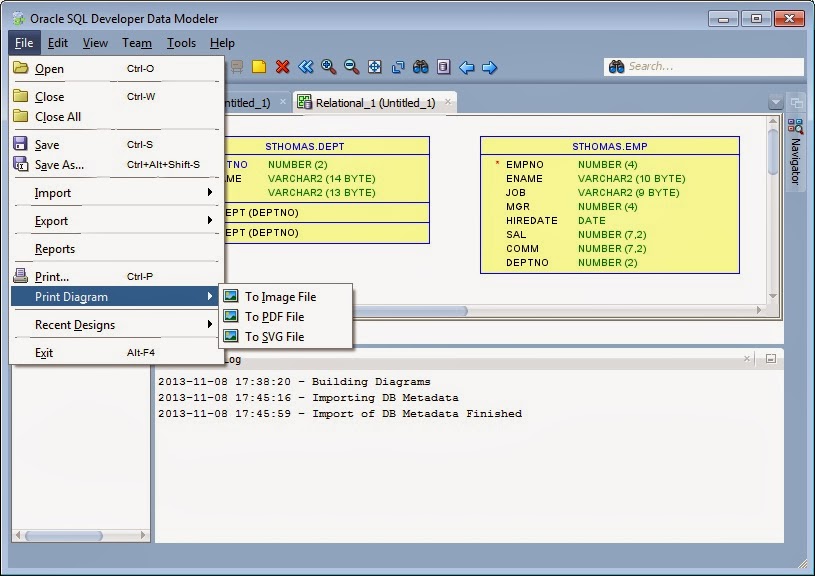
Task: Select Exit in the File menu
Action: 117,352
